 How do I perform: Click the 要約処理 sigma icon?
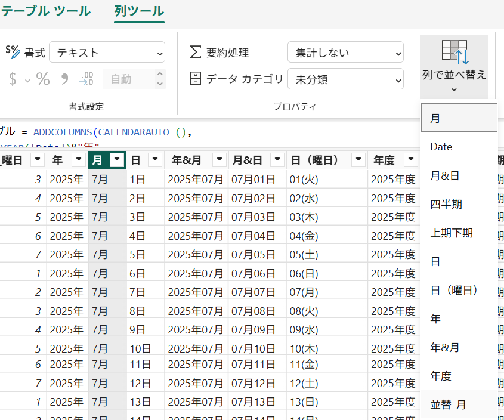pyautogui.click(x=196, y=52)
